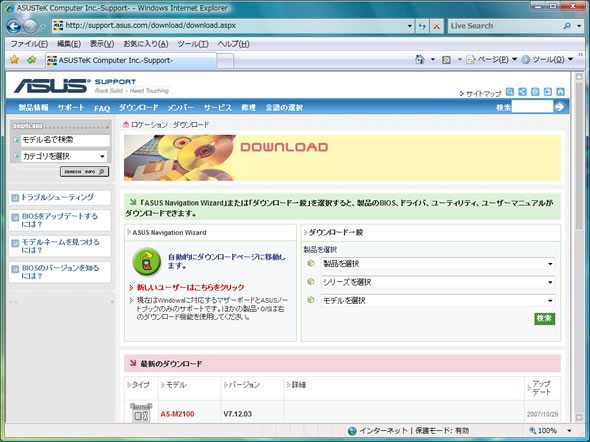Click the internet globe icon in status bar
Screen dimensions: 590x442
[x=352, y=431]
